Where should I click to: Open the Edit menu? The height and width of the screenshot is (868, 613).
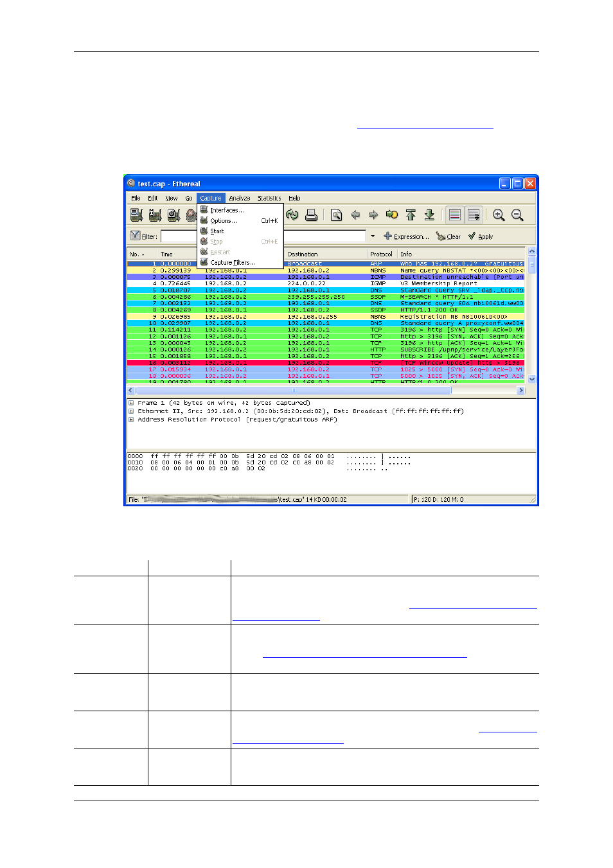152,199
